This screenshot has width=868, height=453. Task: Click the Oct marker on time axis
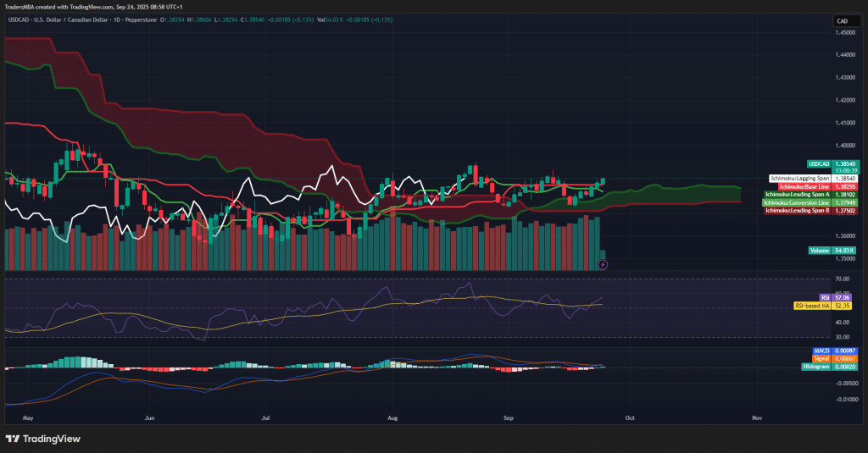[629, 417]
